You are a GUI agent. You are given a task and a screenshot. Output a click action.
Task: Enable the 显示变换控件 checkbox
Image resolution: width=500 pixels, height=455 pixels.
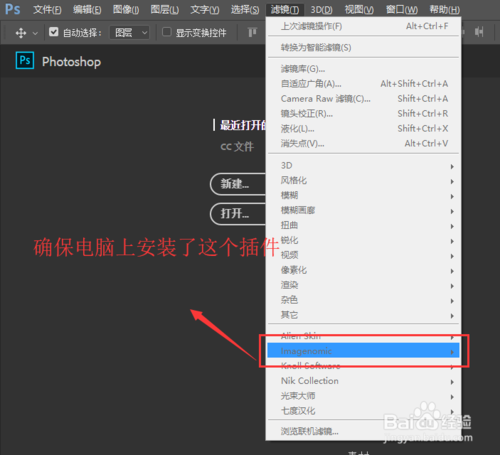[x=166, y=32]
